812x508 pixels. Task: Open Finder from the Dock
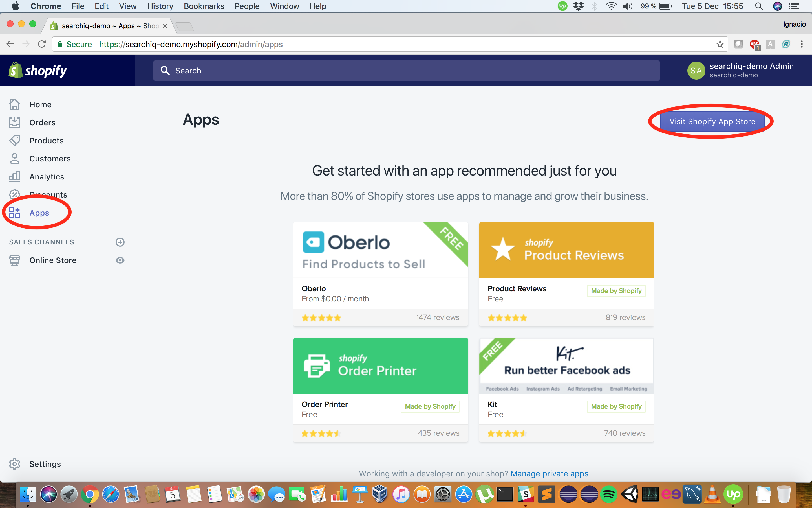(28, 494)
